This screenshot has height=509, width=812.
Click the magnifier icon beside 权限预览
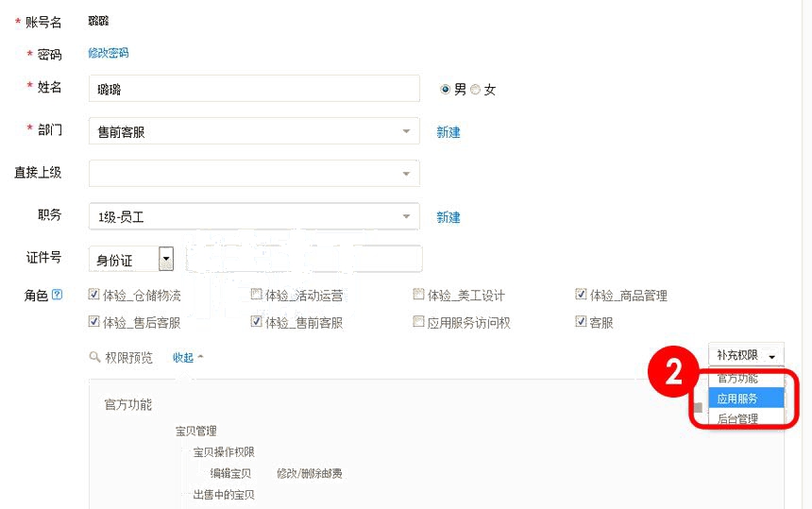94,357
